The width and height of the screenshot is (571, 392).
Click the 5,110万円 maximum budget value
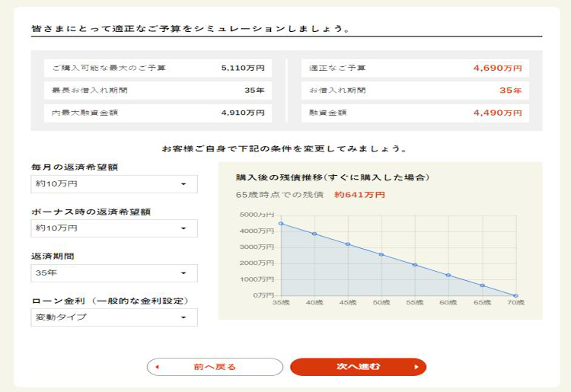click(242, 69)
